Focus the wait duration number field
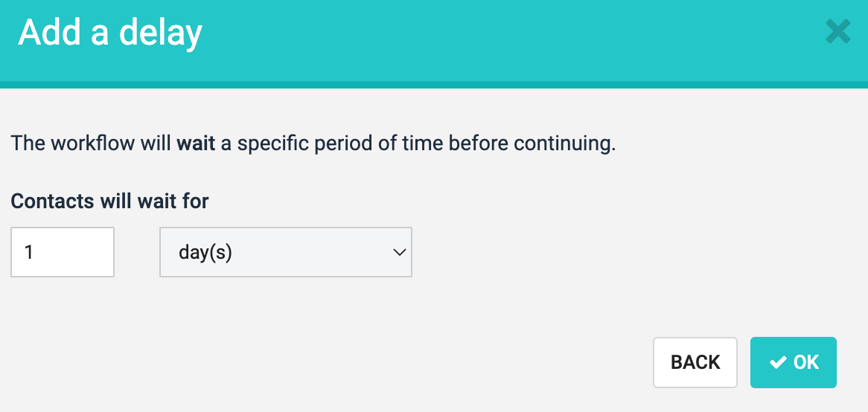 pos(63,252)
